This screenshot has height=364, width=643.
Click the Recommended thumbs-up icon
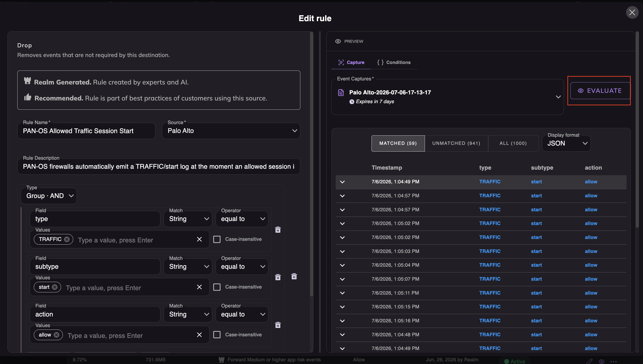click(x=27, y=97)
